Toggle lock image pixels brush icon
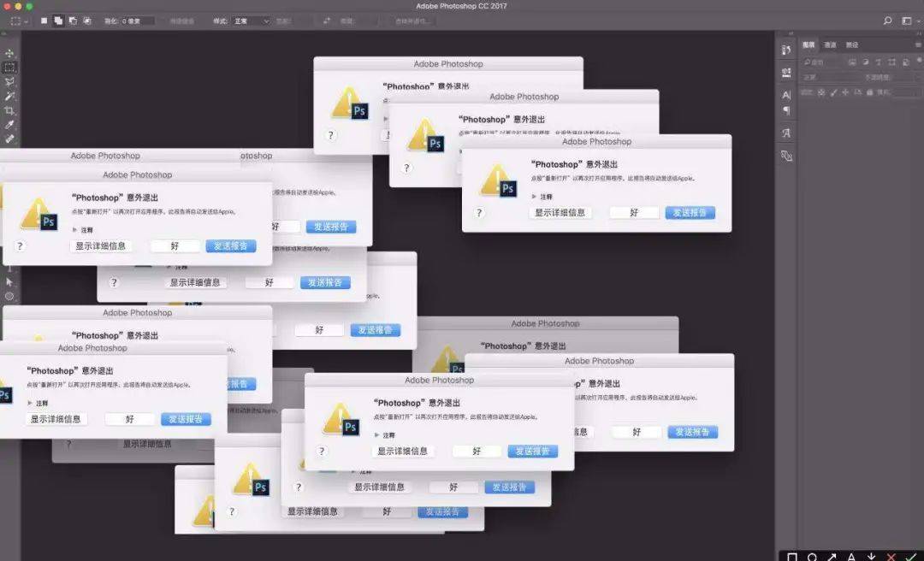This screenshot has height=561, width=924. [x=833, y=92]
